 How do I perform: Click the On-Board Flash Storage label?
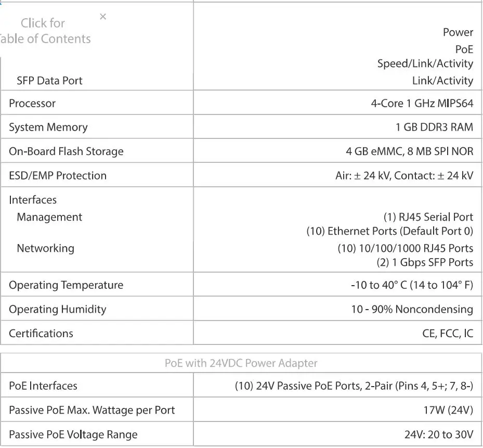(66, 151)
